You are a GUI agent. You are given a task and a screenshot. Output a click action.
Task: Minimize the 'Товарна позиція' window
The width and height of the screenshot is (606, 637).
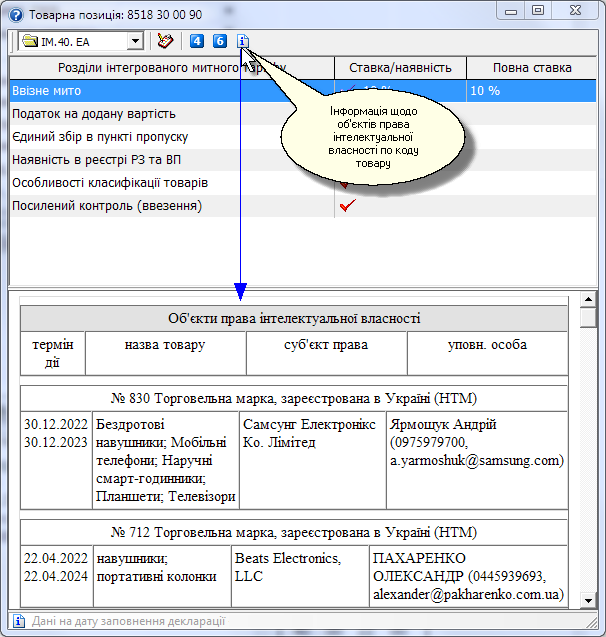click(x=511, y=11)
